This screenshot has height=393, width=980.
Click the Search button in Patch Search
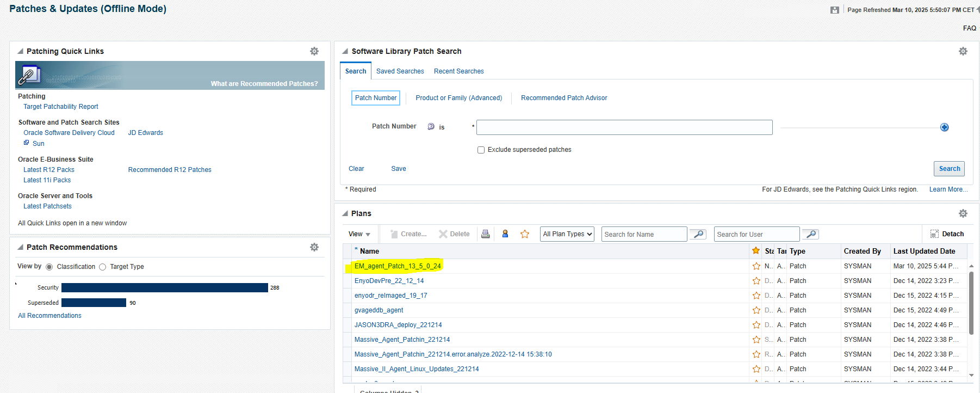click(949, 169)
